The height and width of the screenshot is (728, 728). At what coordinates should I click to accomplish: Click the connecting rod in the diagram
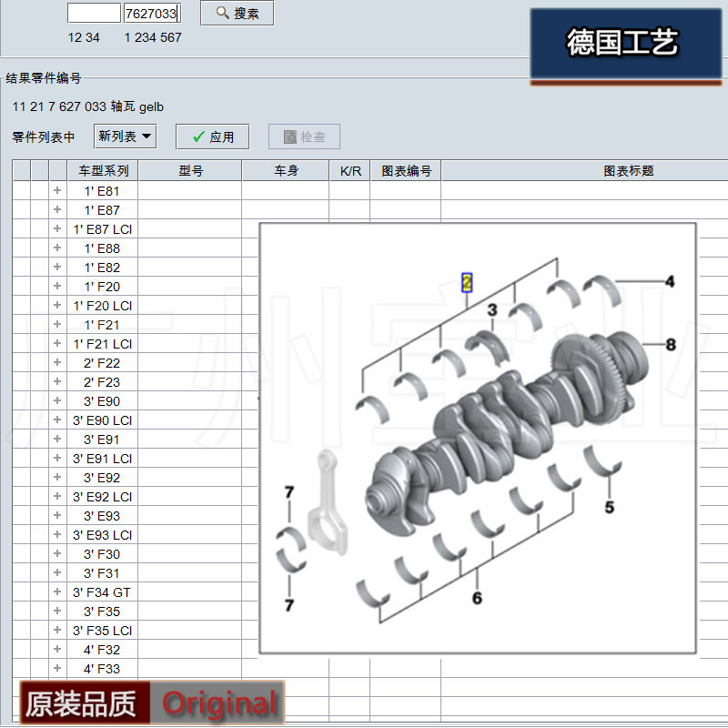point(328,502)
